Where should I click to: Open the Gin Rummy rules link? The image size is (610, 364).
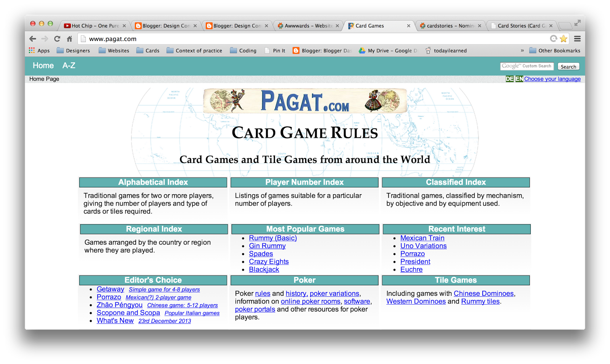267,246
